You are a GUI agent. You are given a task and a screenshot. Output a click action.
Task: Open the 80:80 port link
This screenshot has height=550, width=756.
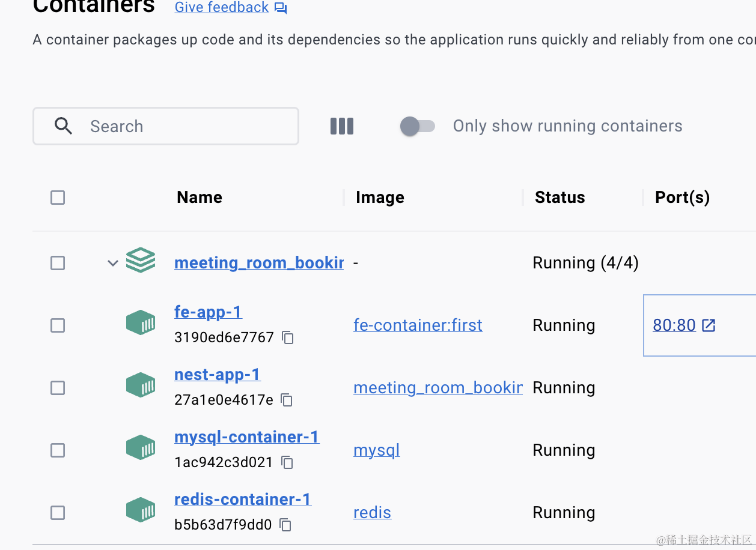click(674, 325)
